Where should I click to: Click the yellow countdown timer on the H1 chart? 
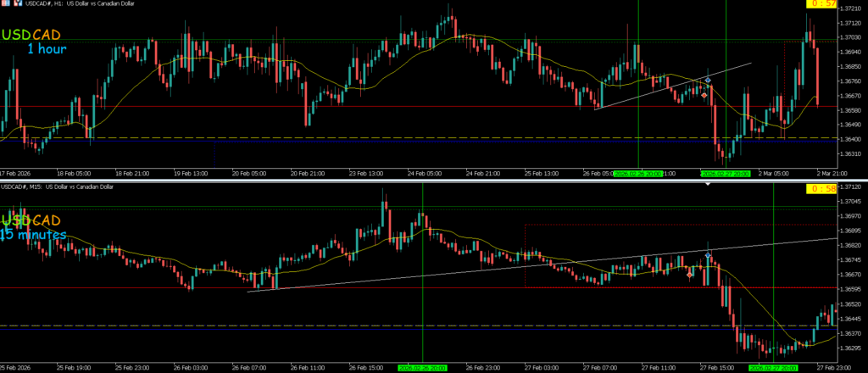click(x=819, y=5)
